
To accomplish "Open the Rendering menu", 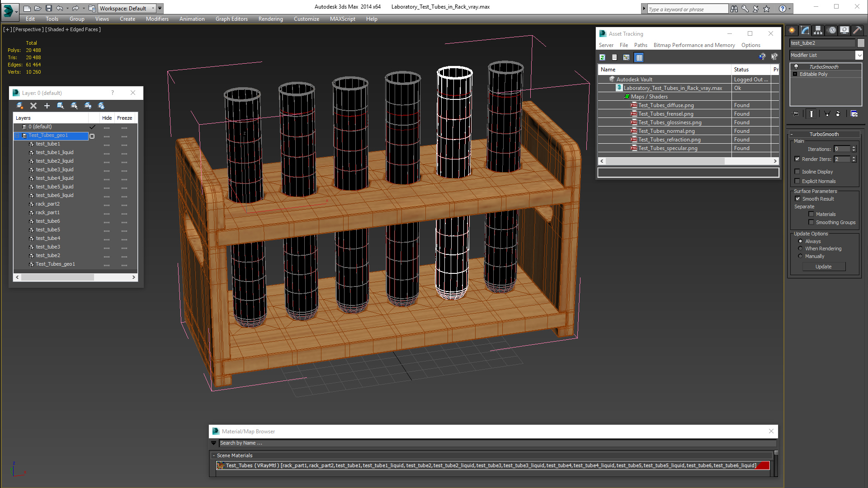I will [270, 19].
